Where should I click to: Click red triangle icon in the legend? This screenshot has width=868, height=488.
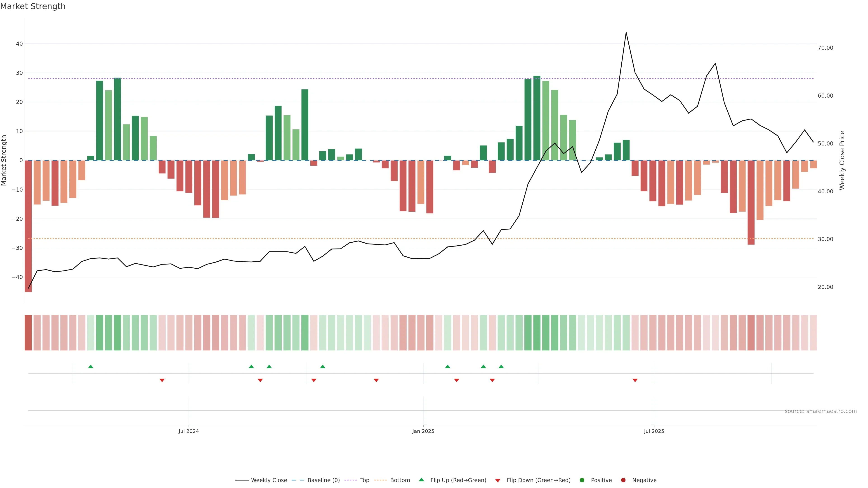coord(498,481)
